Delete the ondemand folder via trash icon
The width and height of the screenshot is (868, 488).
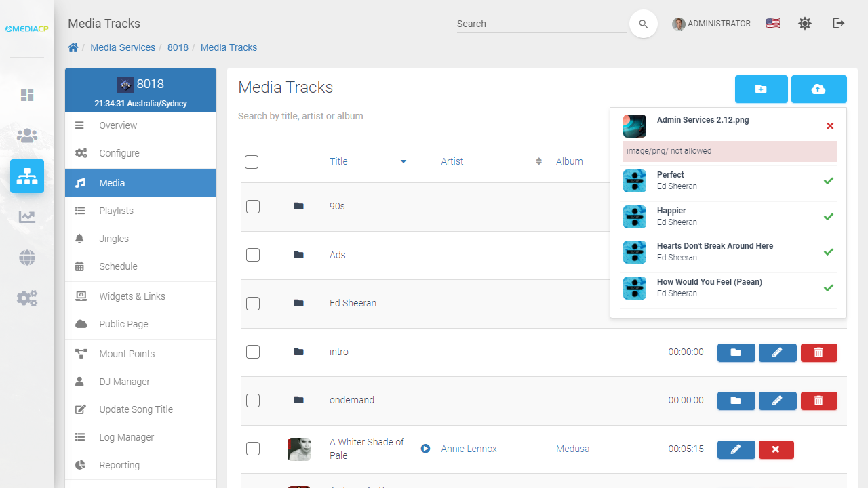tap(818, 401)
